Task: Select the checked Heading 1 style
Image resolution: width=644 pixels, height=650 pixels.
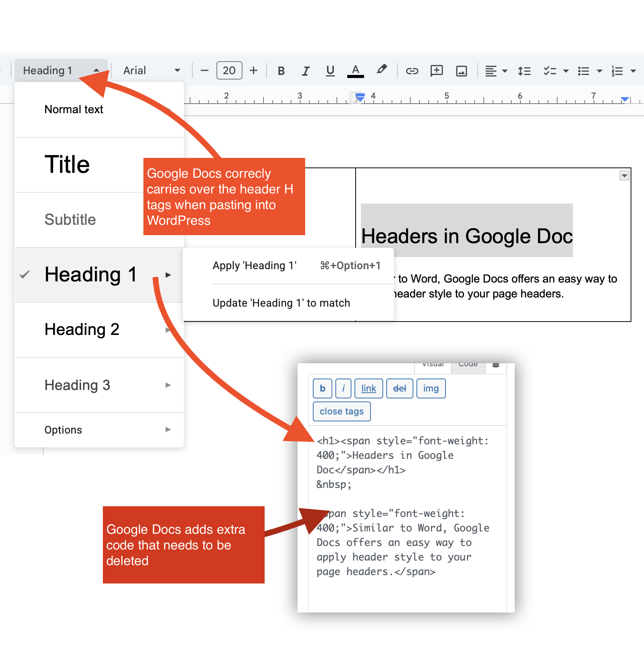Action: coord(99,275)
